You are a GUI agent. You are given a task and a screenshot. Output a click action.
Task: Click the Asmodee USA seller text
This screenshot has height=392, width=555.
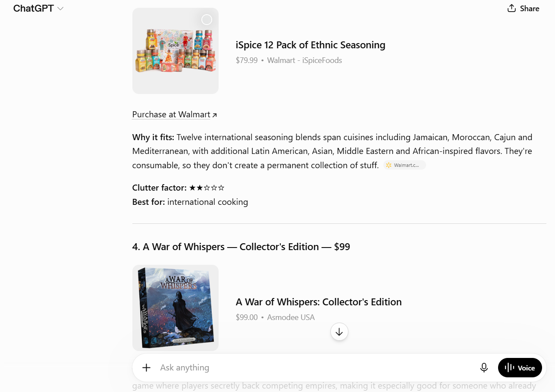point(291,317)
